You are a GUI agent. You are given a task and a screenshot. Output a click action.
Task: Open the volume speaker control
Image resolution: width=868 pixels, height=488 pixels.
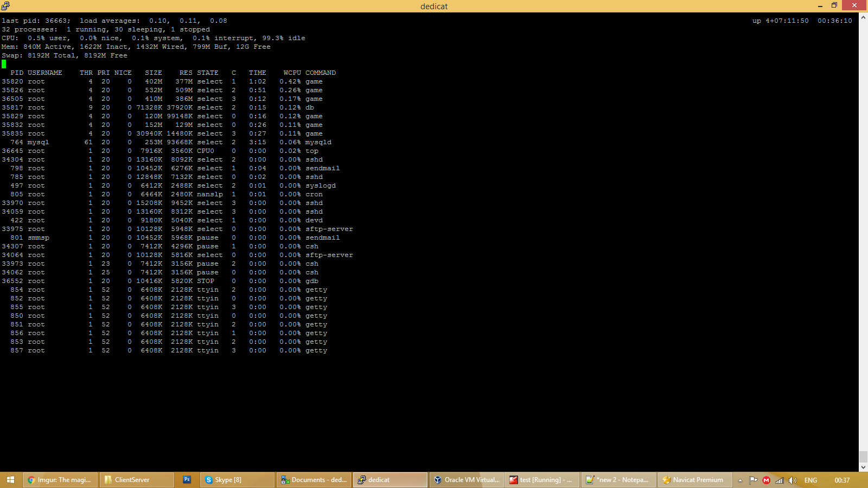tap(793, 480)
